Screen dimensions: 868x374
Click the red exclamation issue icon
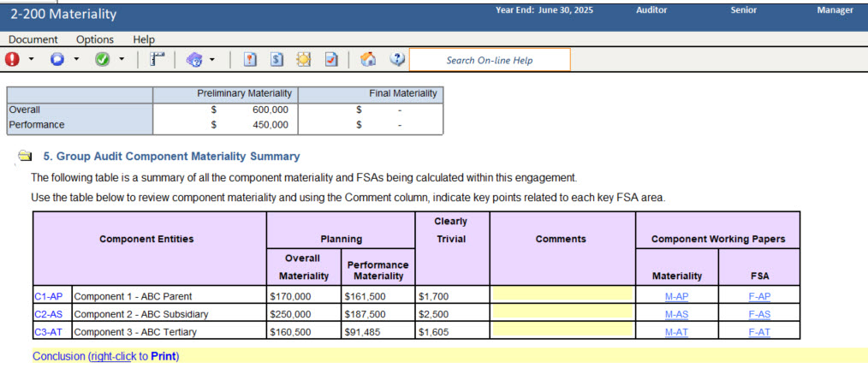12,59
